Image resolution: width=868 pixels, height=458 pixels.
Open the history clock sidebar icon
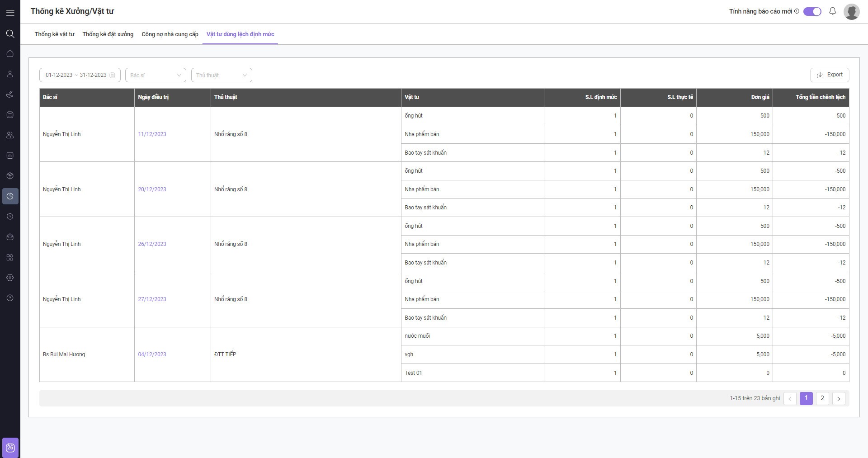click(10, 217)
